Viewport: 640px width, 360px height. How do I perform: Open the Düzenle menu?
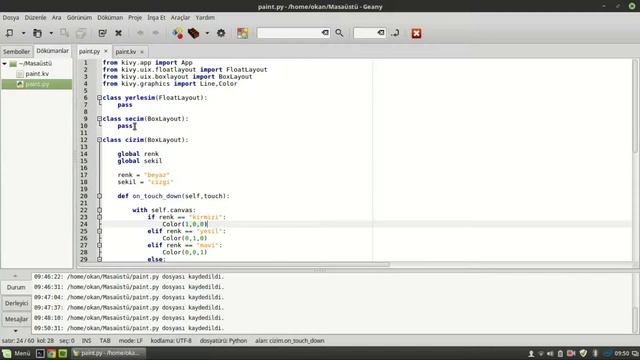point(36,18)
